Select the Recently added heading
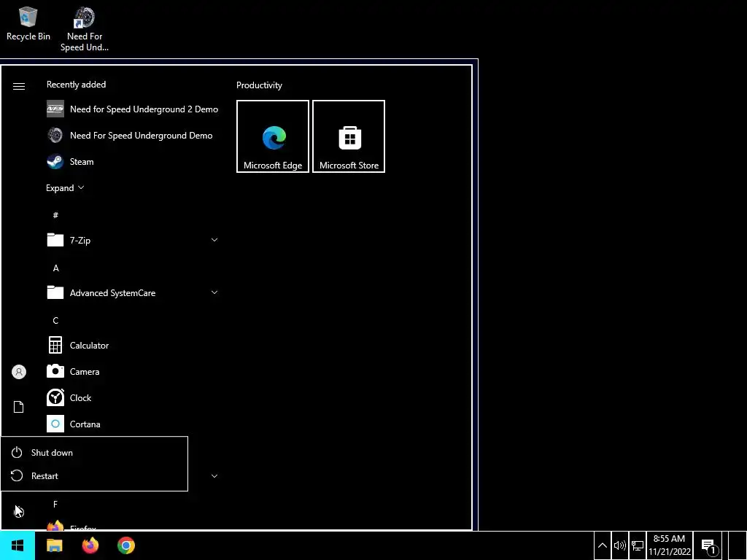The width and height of the screenshot is (747, 560). [x=76, y=85]
